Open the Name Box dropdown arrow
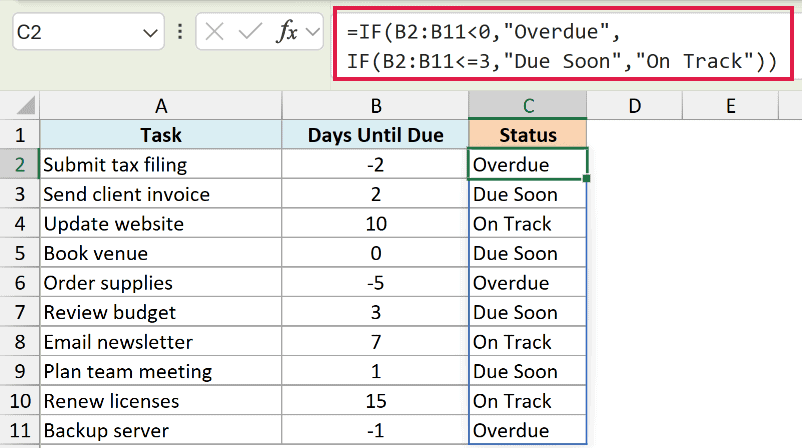 pos(150,34)
